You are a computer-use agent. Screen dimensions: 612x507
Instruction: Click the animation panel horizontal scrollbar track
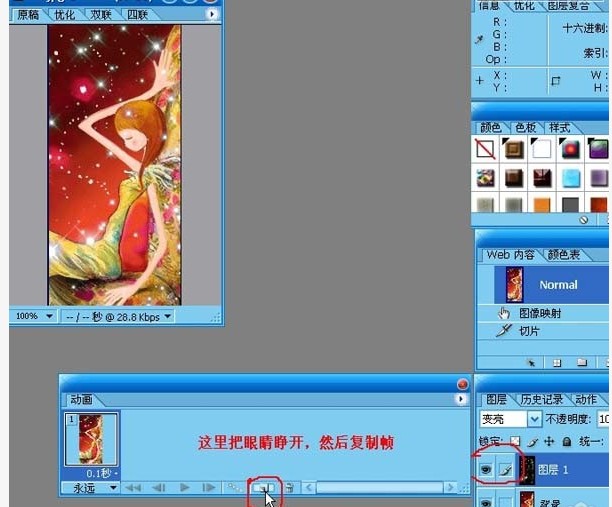pyautogui.click(x=379, y=487)
